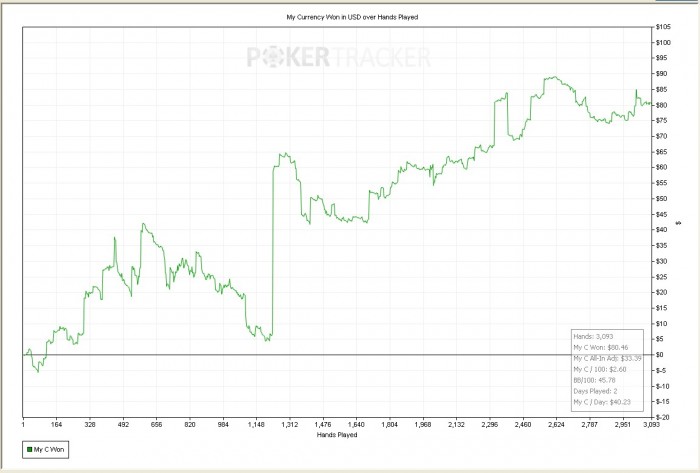Click the x-axis tick labeled 984
Viewport: 700px width, 473px height.
[x=223, y=424]
